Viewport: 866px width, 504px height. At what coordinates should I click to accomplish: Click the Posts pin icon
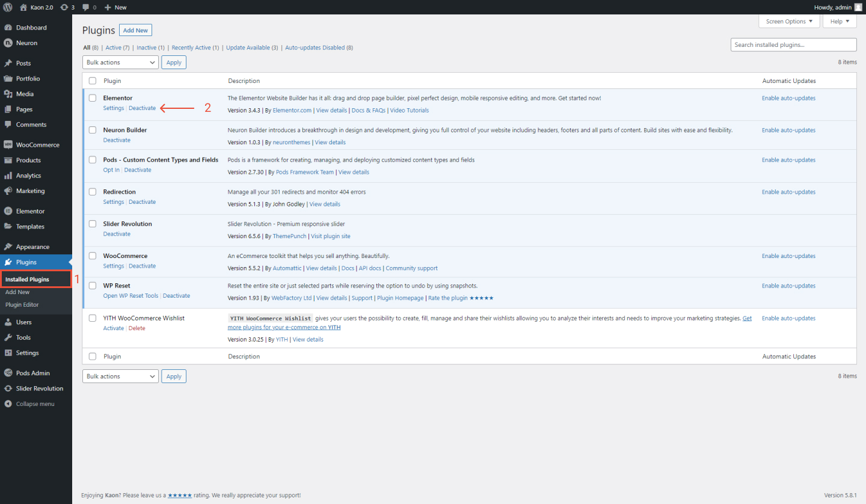click(x=8, y=63)
